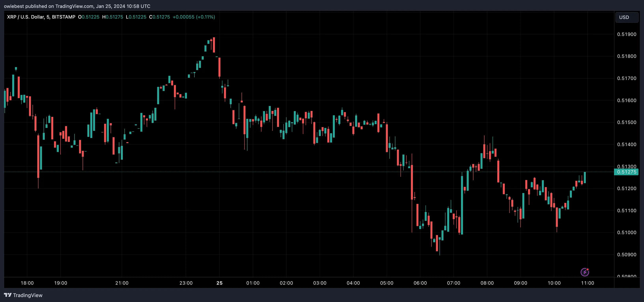The width and height of the screenshot is (644, 302).
Task: Click the current price label 0.51275
Action: coord(626,172)
